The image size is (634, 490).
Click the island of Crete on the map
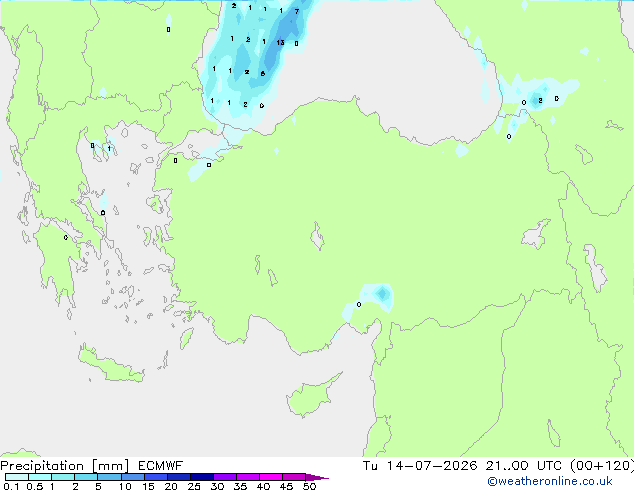coord(110,364)
